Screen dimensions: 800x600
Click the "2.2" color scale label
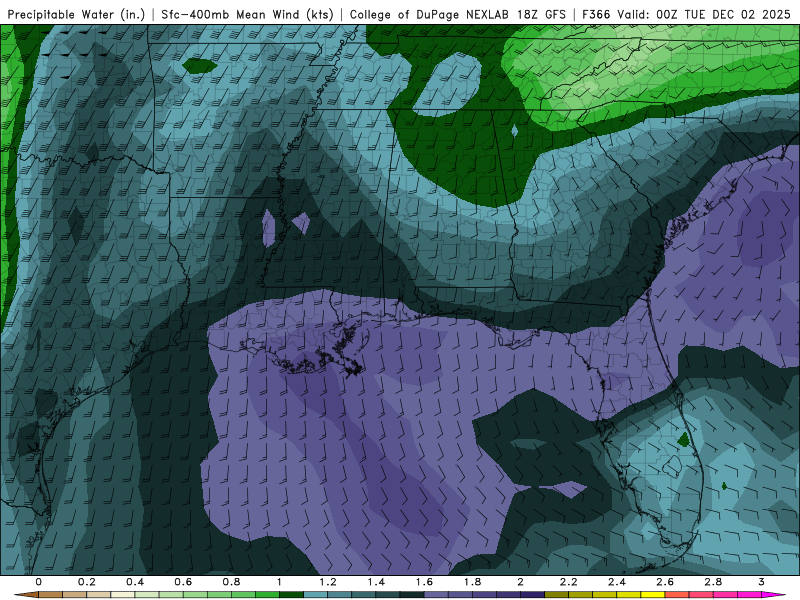568,582
